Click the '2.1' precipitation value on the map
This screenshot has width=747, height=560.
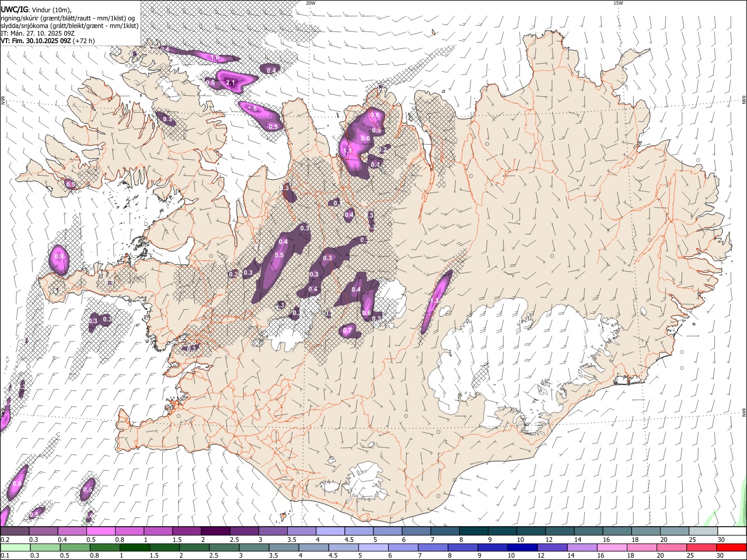[230, 83]
